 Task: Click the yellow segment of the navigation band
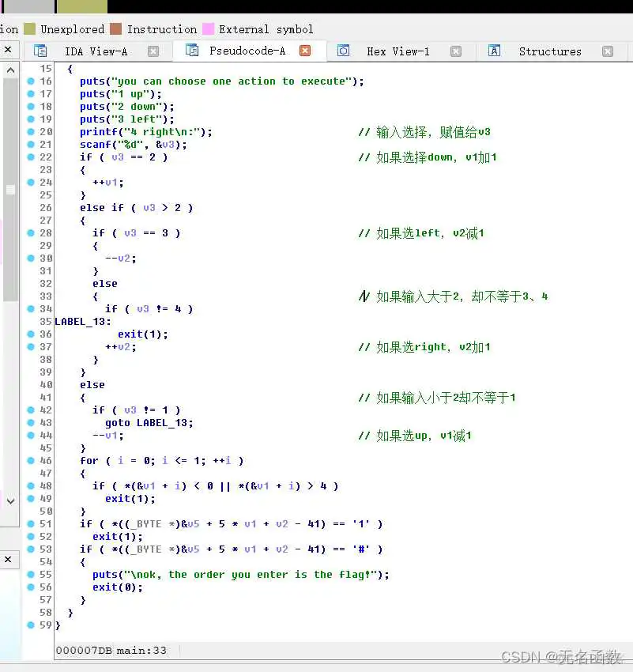[81, 6]
